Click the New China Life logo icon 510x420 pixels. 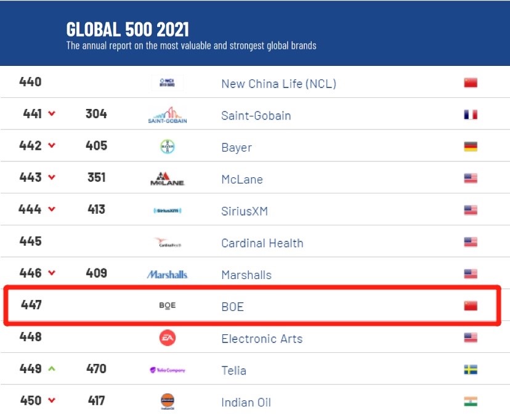point(167,83)
